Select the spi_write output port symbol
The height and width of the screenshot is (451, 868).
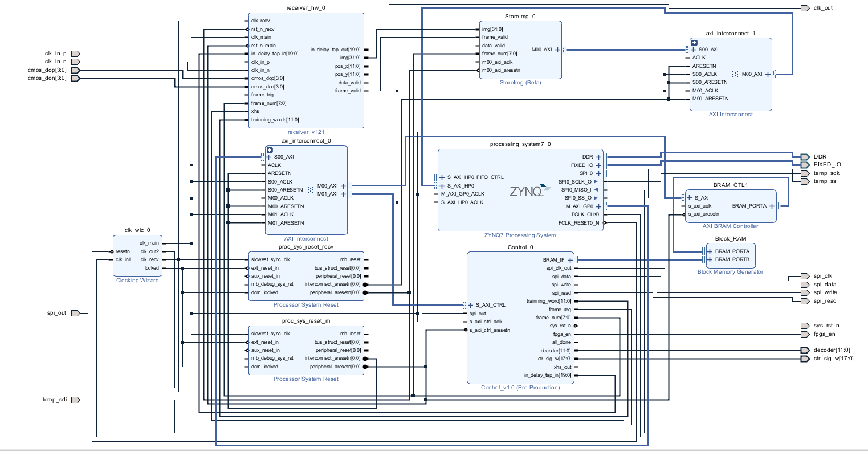(x=805, y=292)
